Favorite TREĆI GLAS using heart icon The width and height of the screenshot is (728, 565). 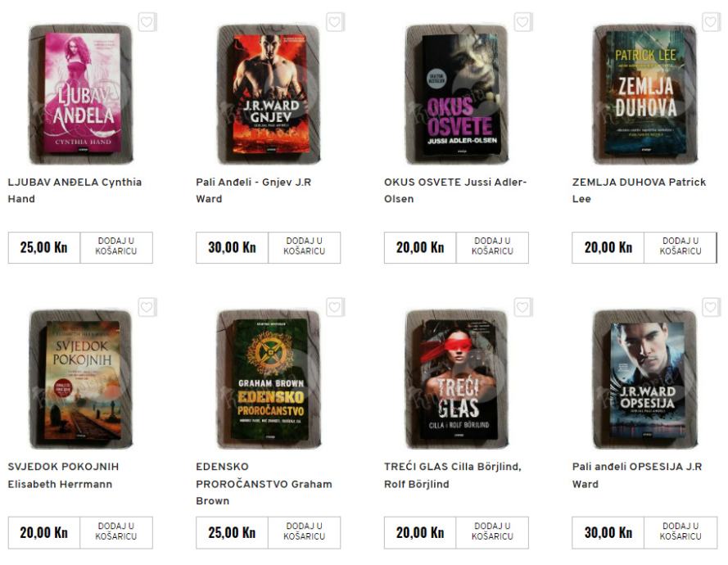point(523,307)
